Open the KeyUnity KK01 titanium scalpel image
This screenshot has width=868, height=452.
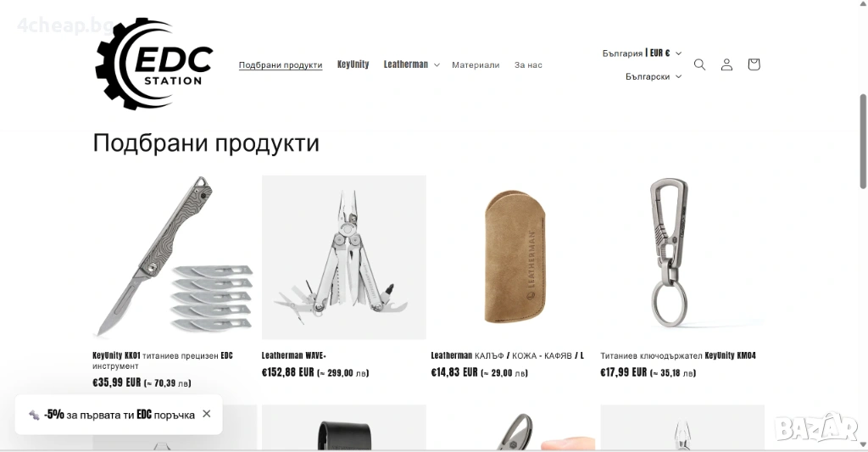pos(175,257)
